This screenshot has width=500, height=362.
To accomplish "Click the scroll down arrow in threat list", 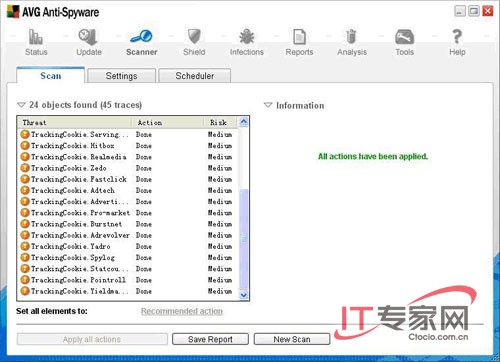I will pos(244,295).
